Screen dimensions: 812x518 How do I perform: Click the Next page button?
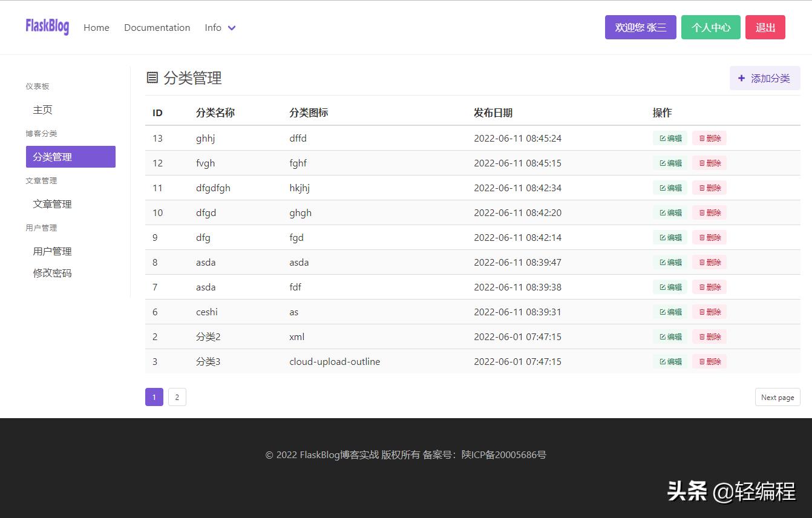coord(778,397)
